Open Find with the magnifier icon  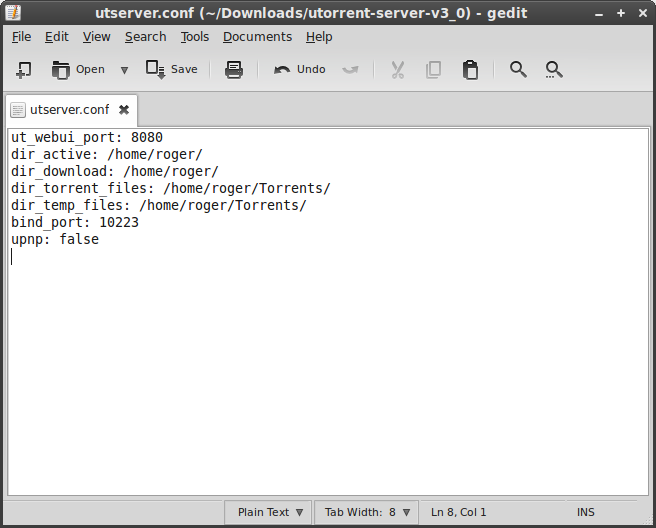[x=518, y=69]
